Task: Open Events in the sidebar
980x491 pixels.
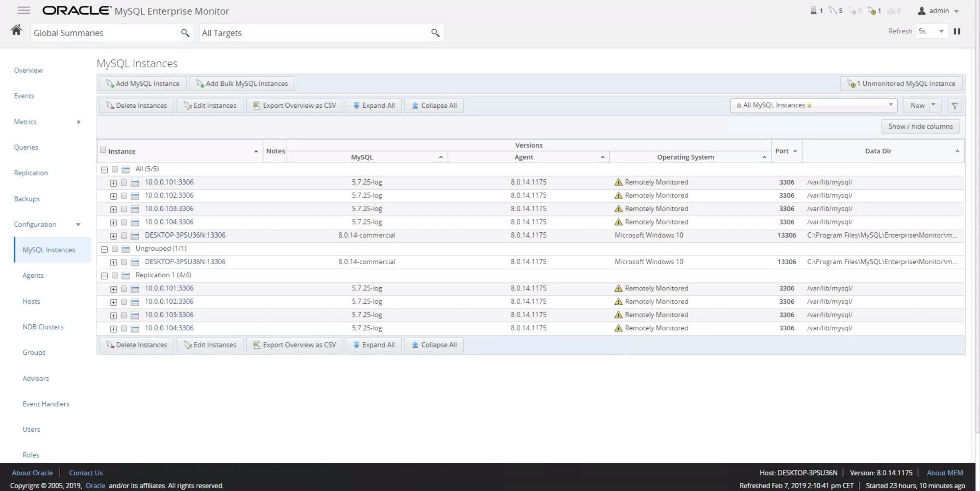Action: click(x=24, y=96)
